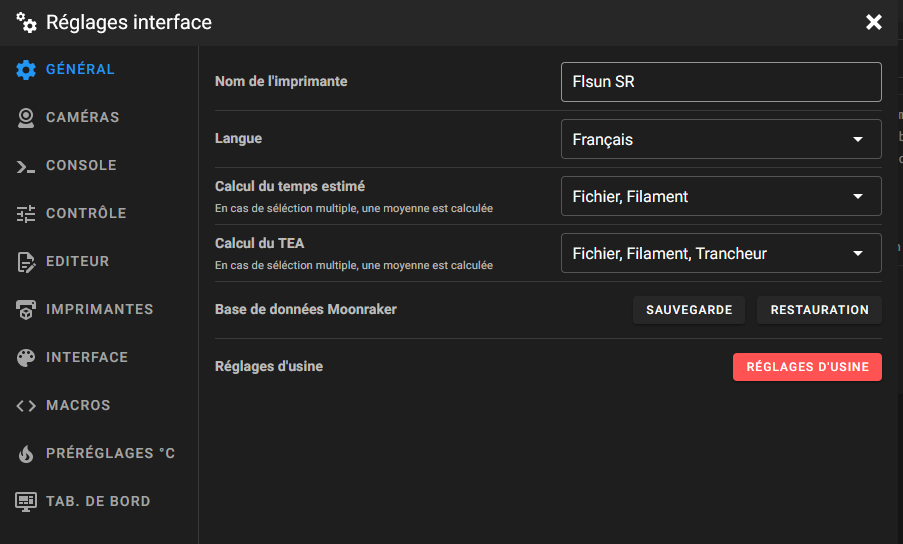Click the printer icon for Imprimantes
The height and width of the screenshot is (544, 903).
26,310
